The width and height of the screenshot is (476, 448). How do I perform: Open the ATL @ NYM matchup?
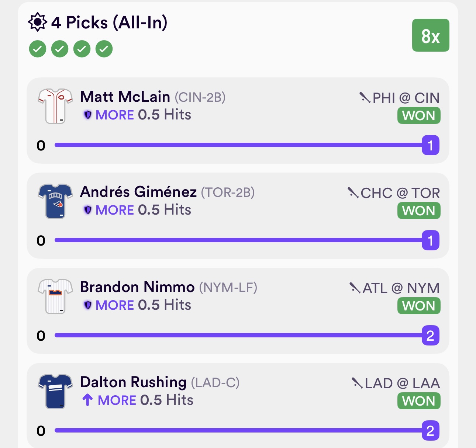click(x=401, y=288)
